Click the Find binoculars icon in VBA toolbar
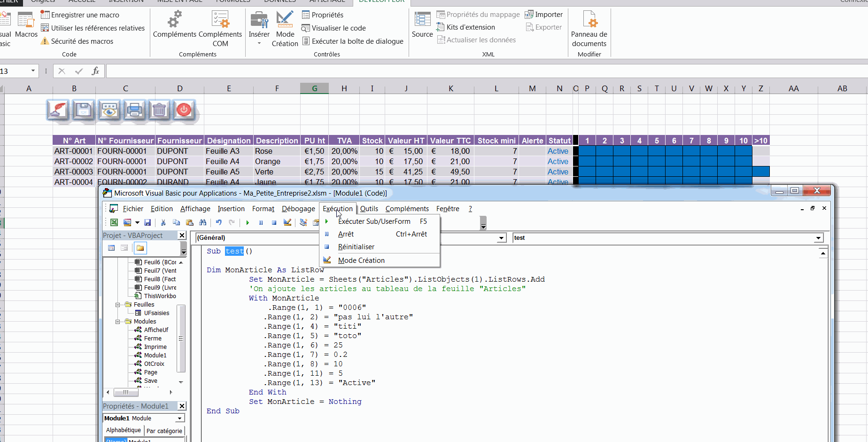The width and height of the screenshot is (868, 442). pyautogui.click(x=203, y=222)
